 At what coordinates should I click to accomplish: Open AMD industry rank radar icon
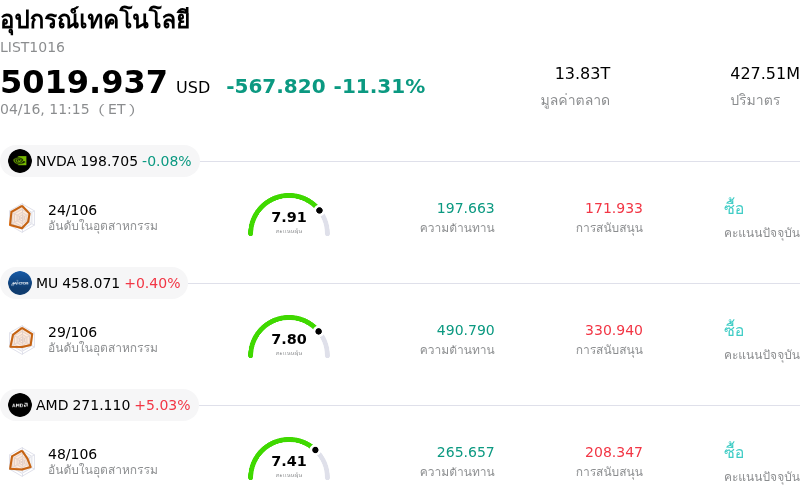coord(21,461)
